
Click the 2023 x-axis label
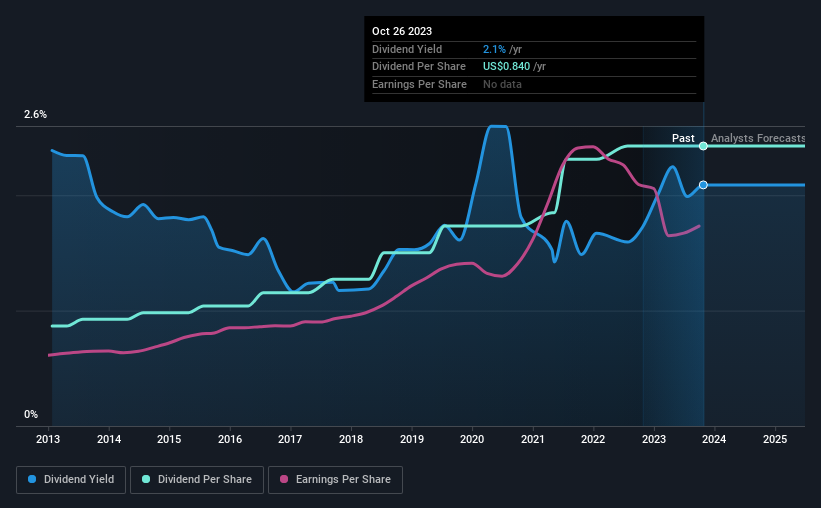click(654, 439)
